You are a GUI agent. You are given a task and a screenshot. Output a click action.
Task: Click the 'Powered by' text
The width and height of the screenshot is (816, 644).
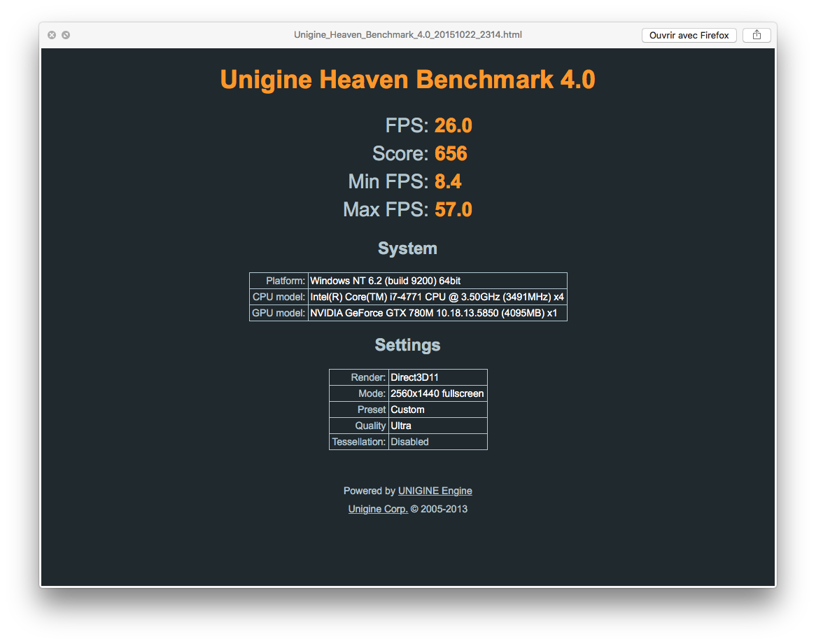pos(369,491)
